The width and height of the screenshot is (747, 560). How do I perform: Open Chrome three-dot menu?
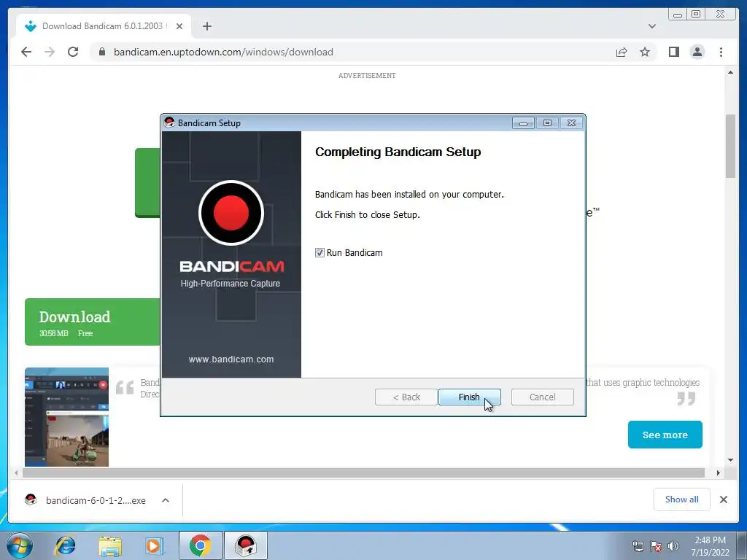coord(721,52)
